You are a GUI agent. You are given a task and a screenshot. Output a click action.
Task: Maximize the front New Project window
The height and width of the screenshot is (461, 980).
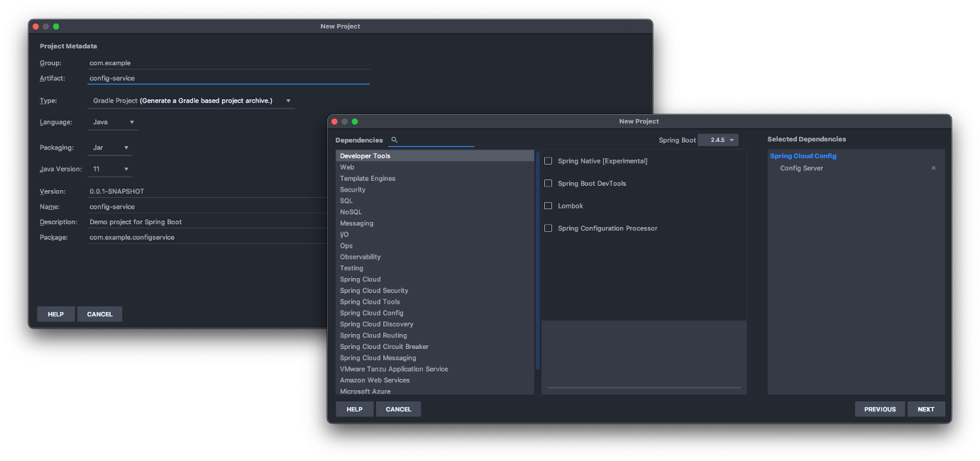[x=355, y=121]
